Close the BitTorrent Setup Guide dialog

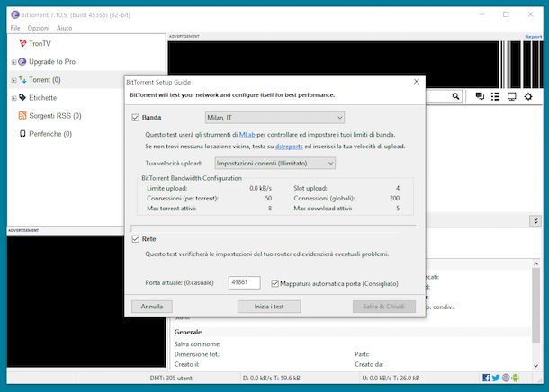(x=417, y=82)
